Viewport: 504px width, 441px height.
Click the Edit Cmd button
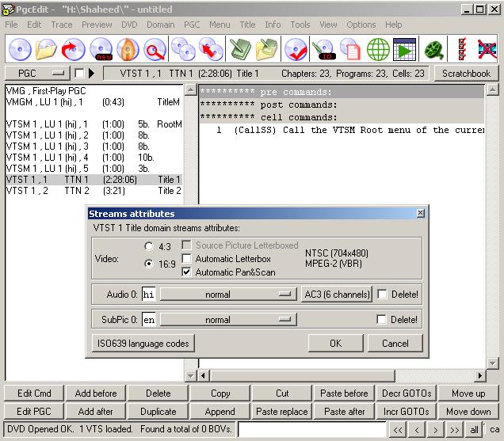pos(34,393)
